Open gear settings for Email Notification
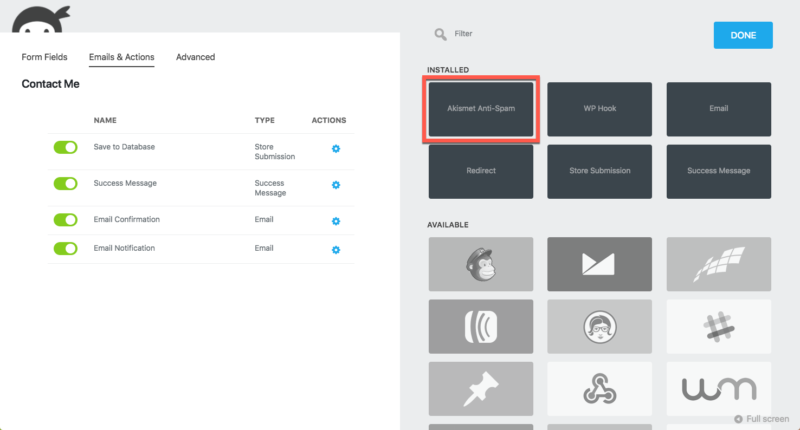The height and width of the screenshot is (430, 800). coord(336,249)
